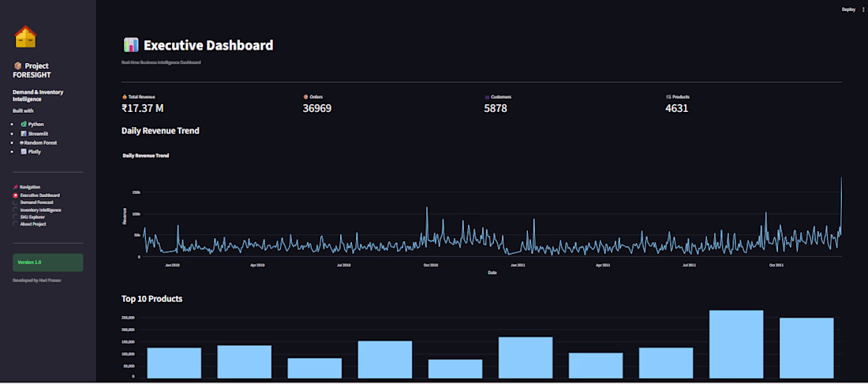The height and width of the screenshot is (384, 868).
Task: Click the Deploy button
Action: click(848, 9)
